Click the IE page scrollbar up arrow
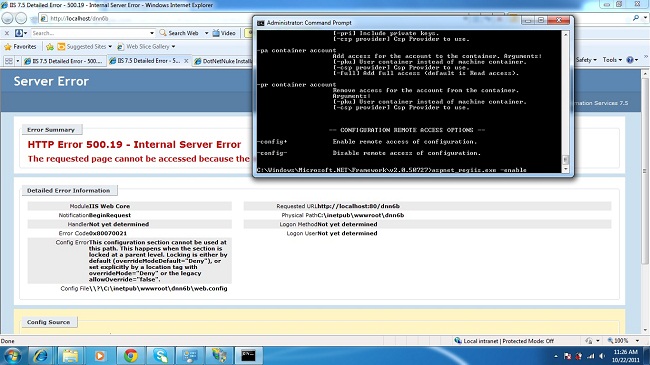 coord(645,74)
